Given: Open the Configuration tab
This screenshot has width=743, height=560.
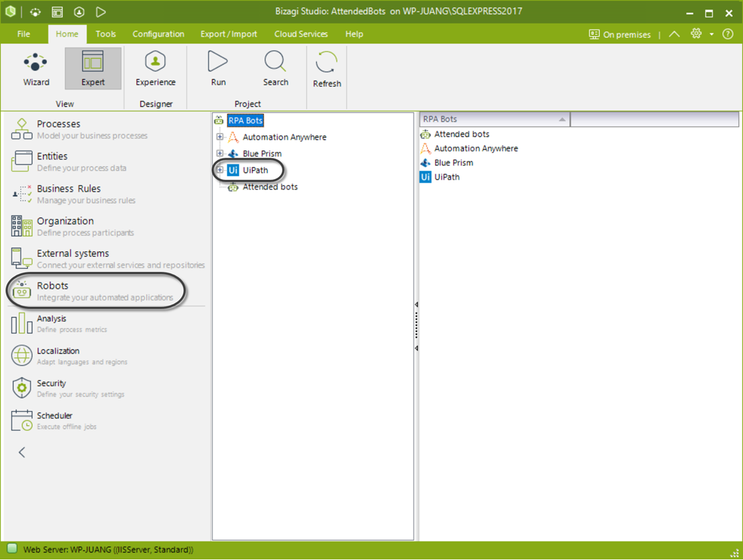Looking at the screenshot, I should click(158, 34).
